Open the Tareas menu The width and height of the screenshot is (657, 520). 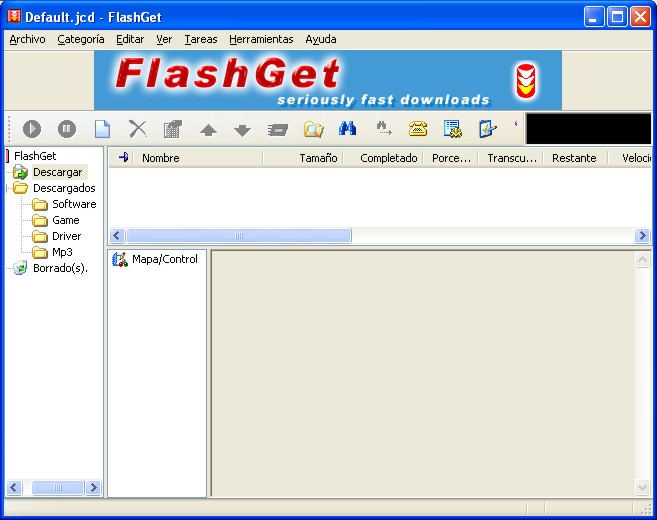click(201, 39)
